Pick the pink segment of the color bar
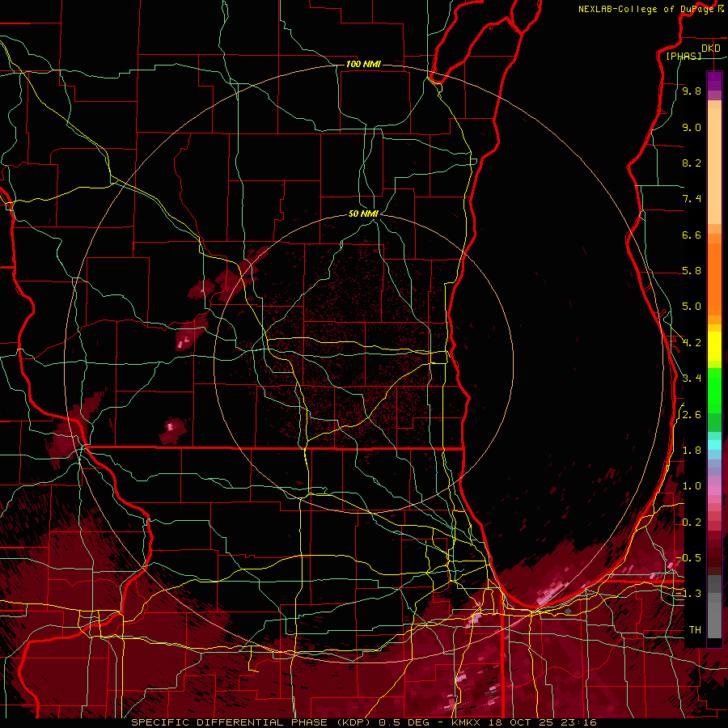728x728 pixels. [714, 490]
